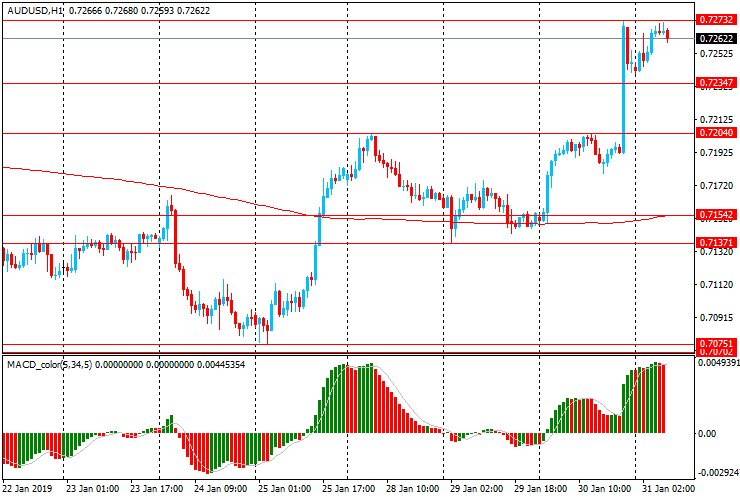This screenshot has height=500, width=740.
Task: Select the 0.71542 red price level label
Action: 716,215
